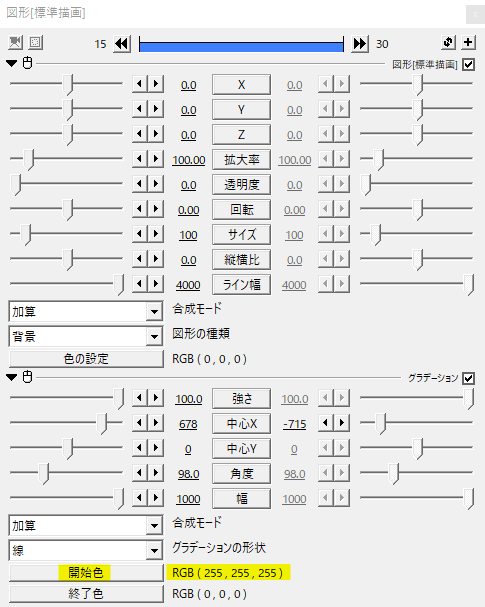
Task: Click the blue frame range timeline bar
Action: click(241, 47)
